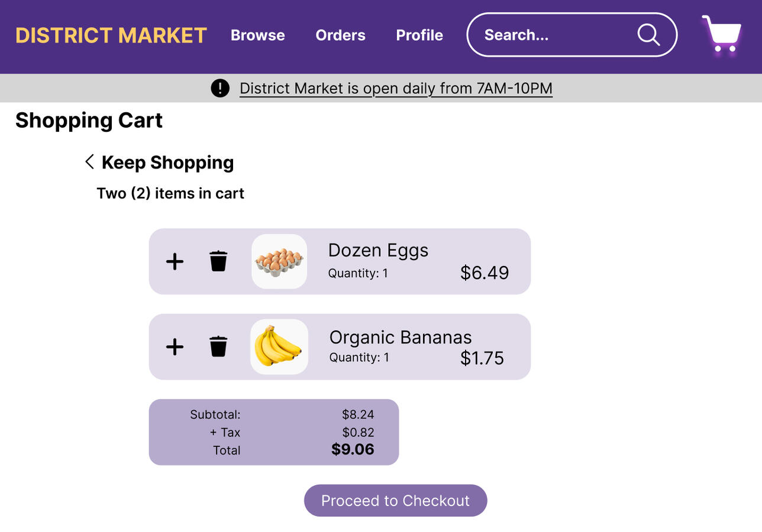The image size is (762, 532).
Task: Increase Dozen Eggs quantity with plus icon
Action: click(175, 261)
